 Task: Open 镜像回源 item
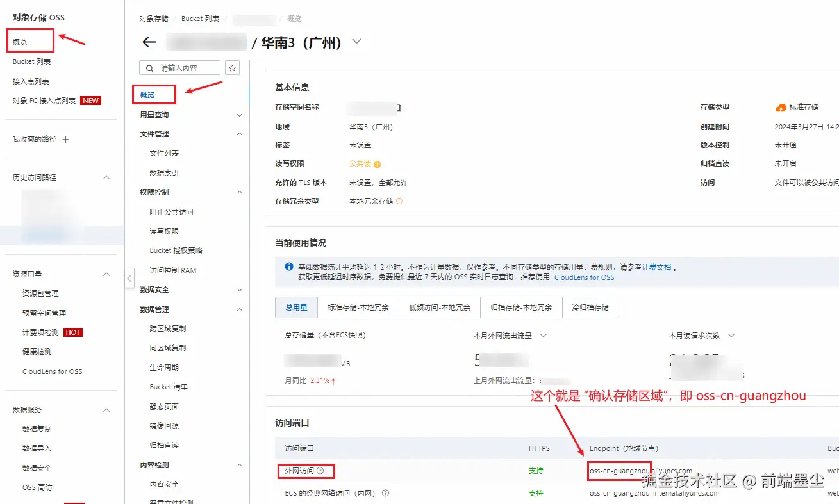[x=164, y=426]
